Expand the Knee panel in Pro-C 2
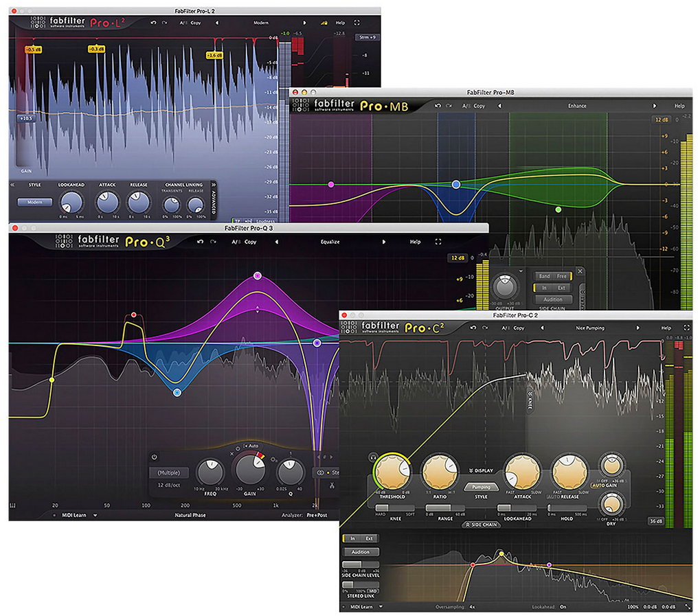This screenshot has height=616, width=700. (x=530, y=402)
